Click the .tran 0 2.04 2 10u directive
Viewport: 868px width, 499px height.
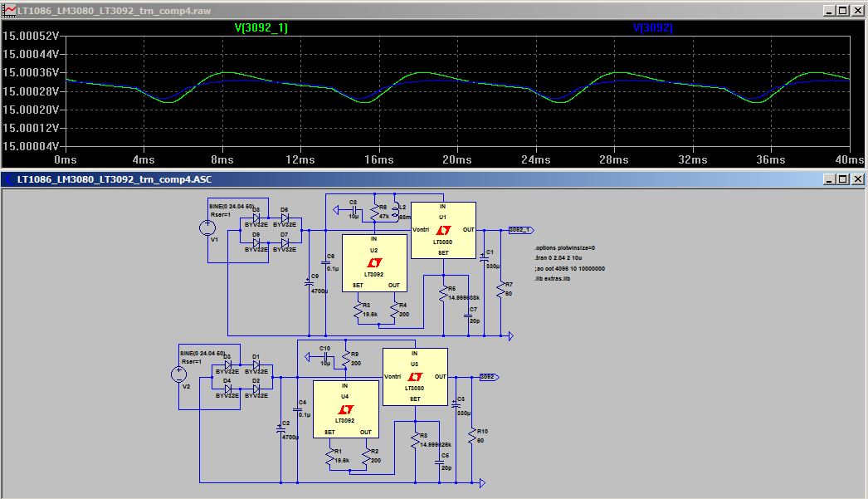point(558,258)
